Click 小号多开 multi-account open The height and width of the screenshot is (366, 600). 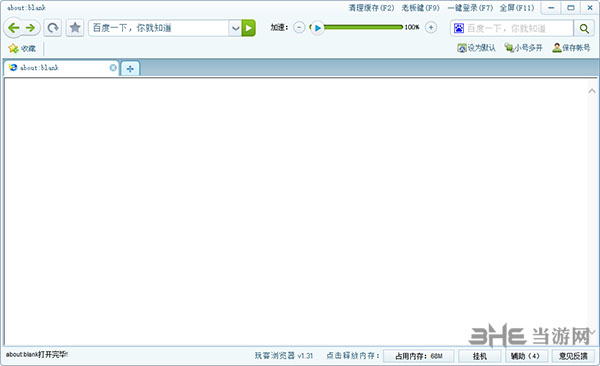click(x=524, y=48)
